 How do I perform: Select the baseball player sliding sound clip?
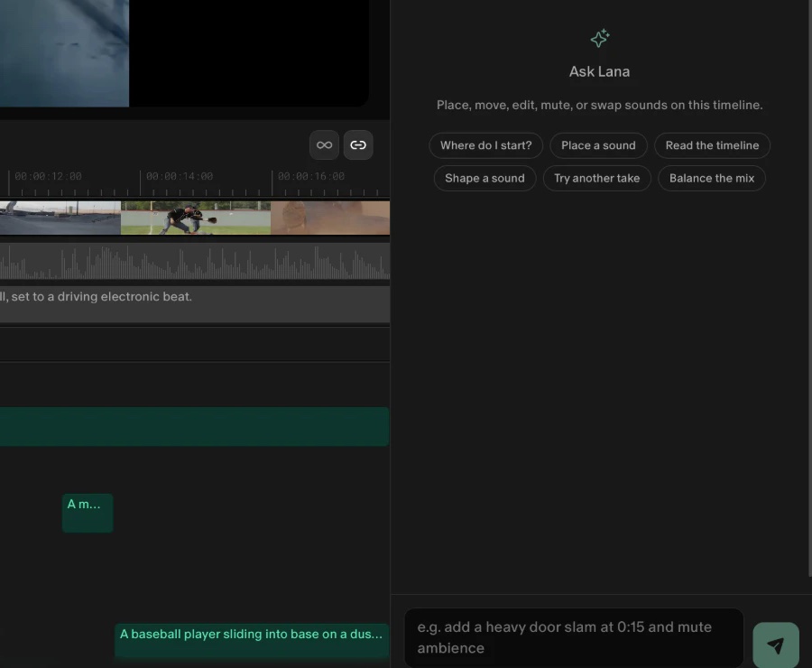[251, 641]
